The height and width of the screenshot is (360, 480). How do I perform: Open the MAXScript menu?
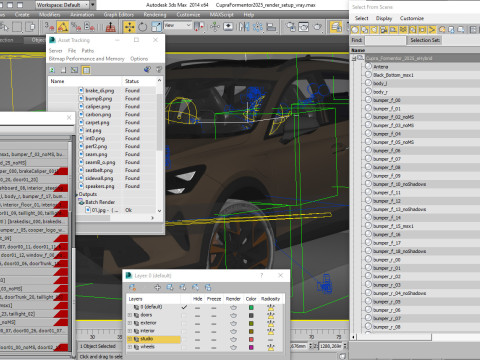tap(221, 15)
